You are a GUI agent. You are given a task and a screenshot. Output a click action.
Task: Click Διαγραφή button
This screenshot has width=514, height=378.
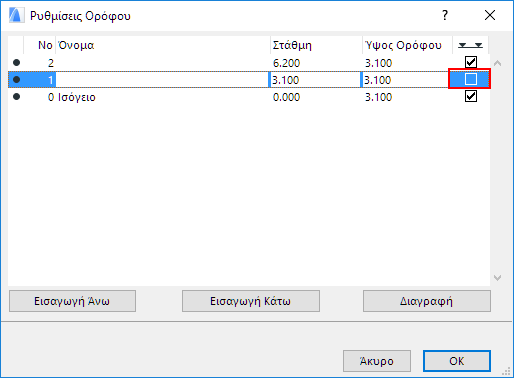point(427,301)
